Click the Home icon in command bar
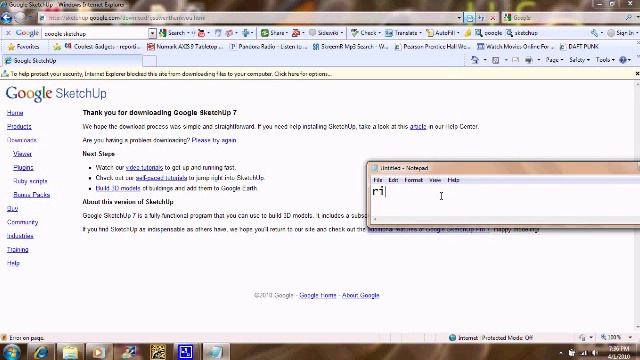 tap(475, 60)
